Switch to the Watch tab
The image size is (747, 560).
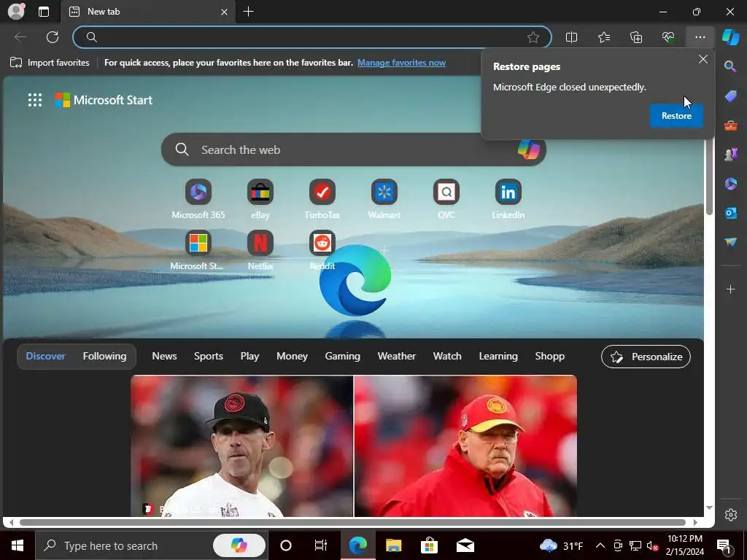(447, 356)
